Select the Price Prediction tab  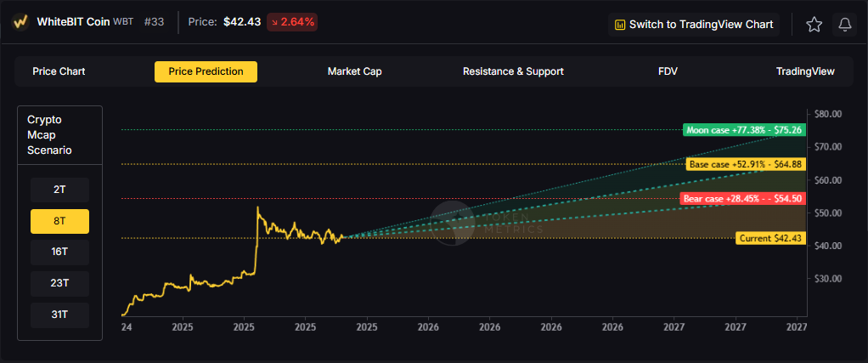point(206,71)
